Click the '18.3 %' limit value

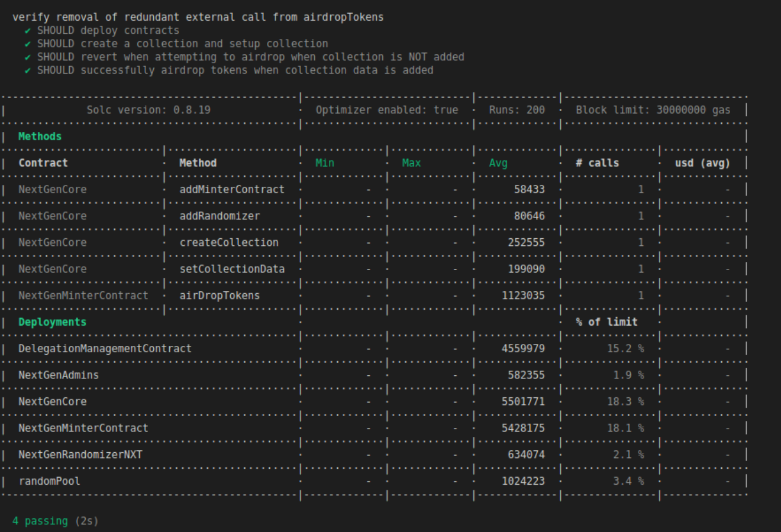pos(625,402)
